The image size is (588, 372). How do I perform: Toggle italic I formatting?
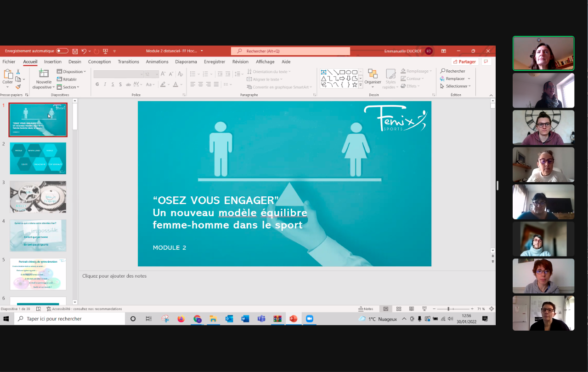click(x=105, y=85)
